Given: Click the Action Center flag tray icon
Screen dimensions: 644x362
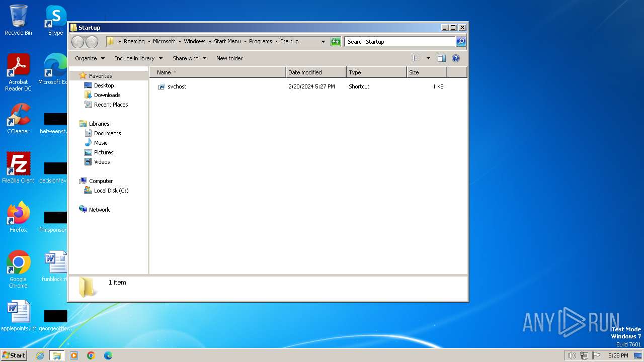Looking at the screenshot, I should click(x=596, y=355).
